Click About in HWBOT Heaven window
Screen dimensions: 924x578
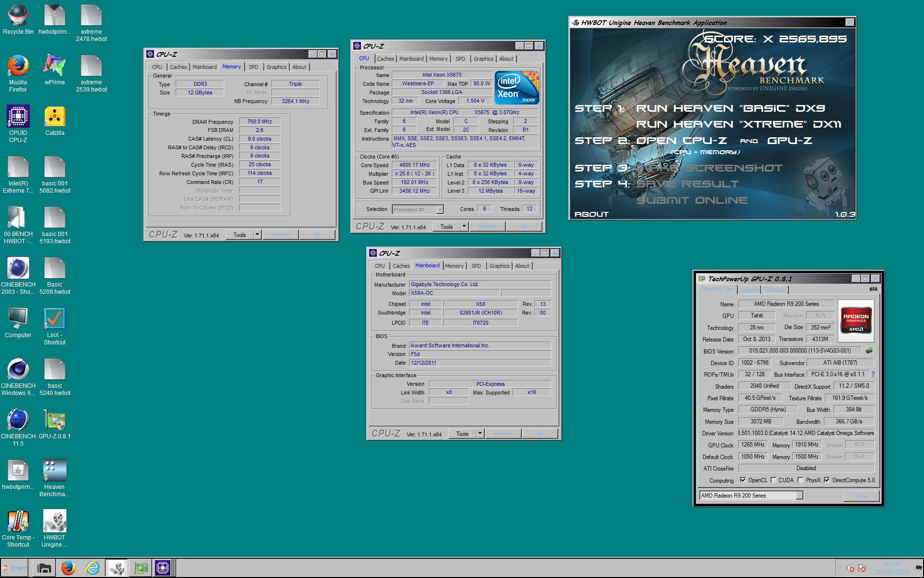(x=591, y=214)
